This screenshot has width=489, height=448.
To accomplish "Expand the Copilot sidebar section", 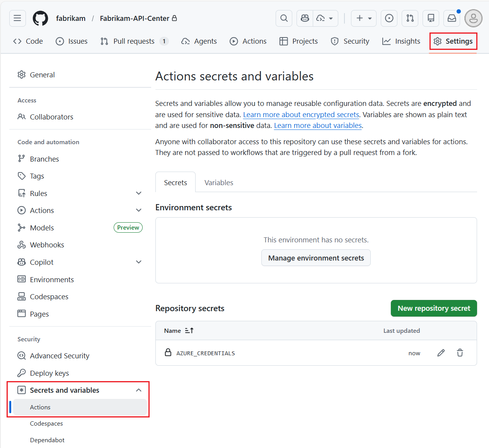I will tap(138, 262).
